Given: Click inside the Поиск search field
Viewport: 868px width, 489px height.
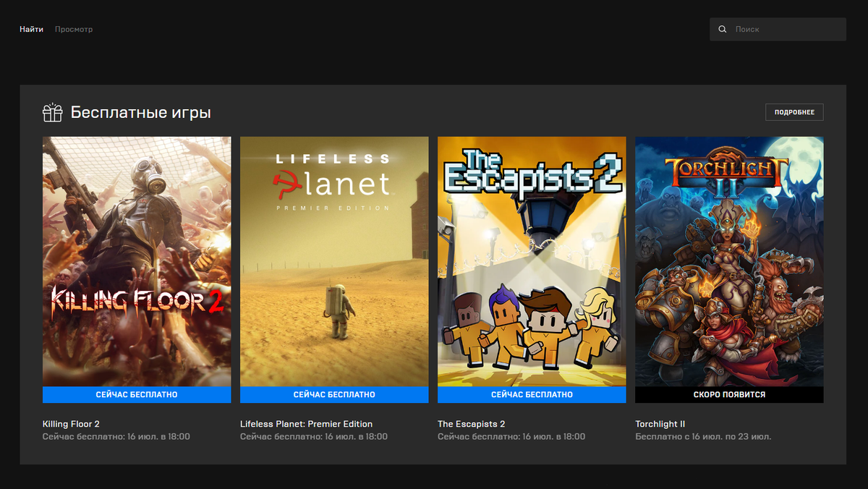Looking at the screenshot, I should tap(778, 29).
